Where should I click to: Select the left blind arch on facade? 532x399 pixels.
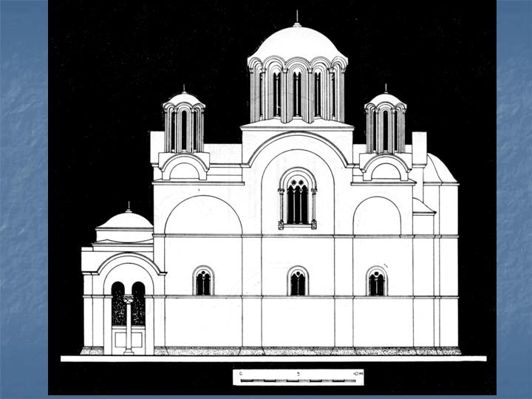pos(203,216)
